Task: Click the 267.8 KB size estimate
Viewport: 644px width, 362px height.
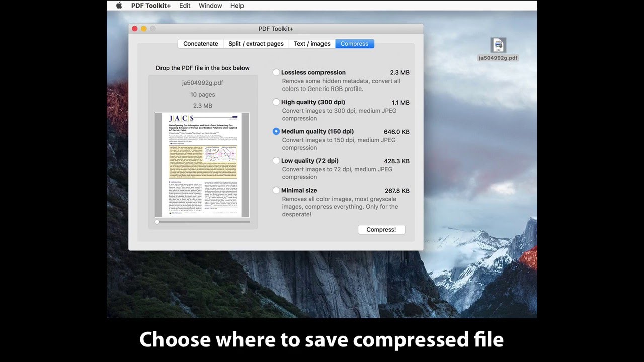Action: point(396,191)
